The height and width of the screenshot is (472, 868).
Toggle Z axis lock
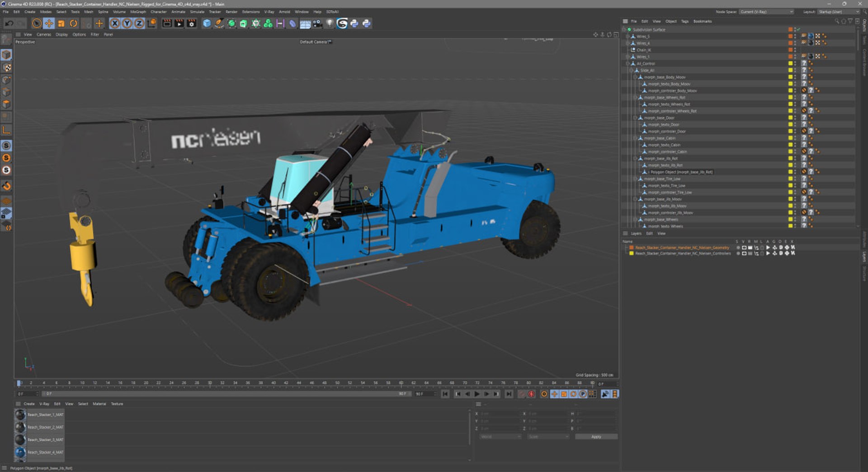pos(139,24)
